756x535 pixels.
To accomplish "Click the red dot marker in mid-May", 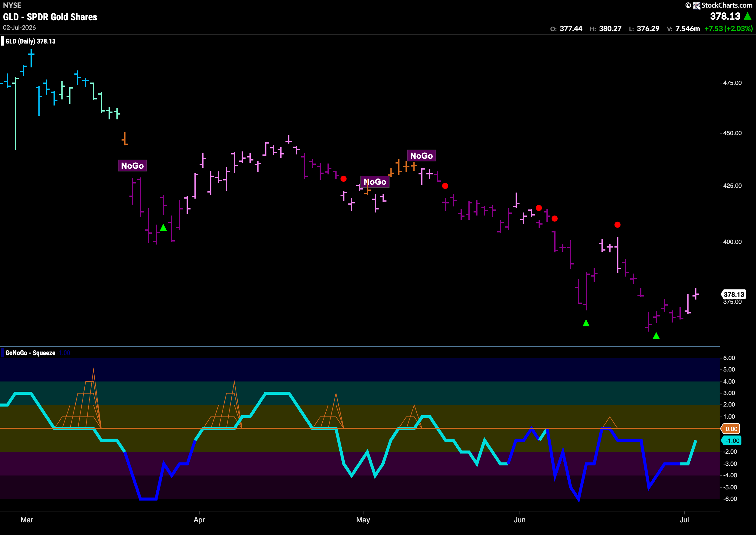I will (445, 186).
